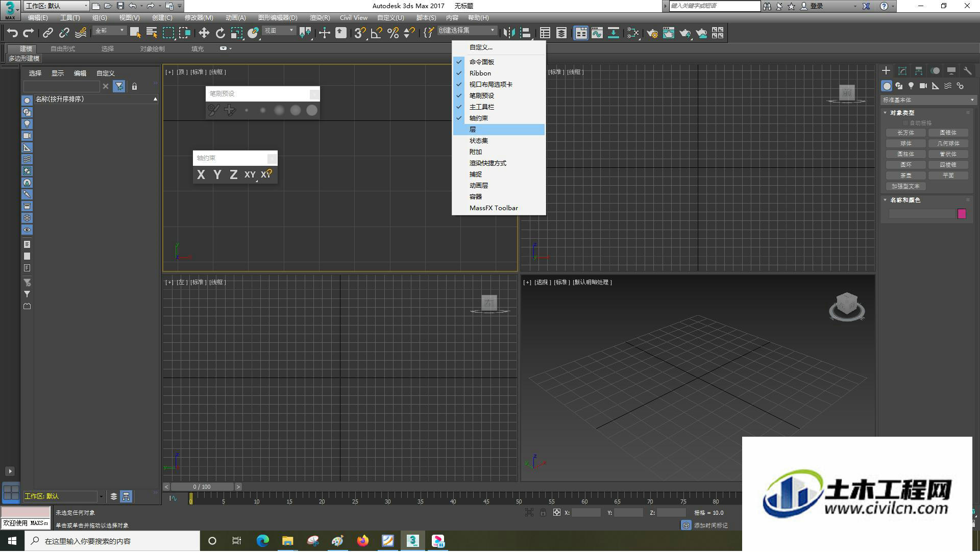Open the 工作区: 默认 dropdown in title bar
This screenshot has height=552, width=980.
56,6
